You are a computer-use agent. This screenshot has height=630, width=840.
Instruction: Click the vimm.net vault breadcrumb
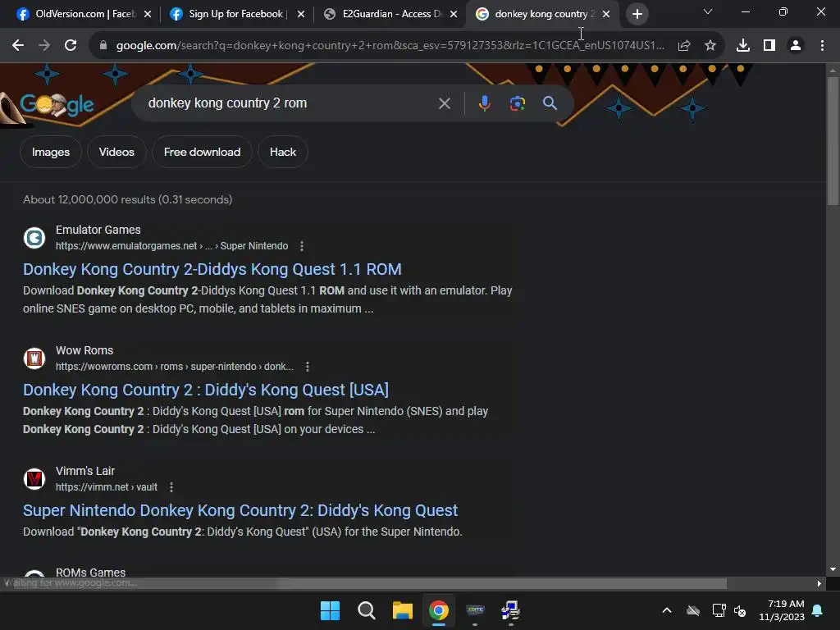tap(107, 487)
